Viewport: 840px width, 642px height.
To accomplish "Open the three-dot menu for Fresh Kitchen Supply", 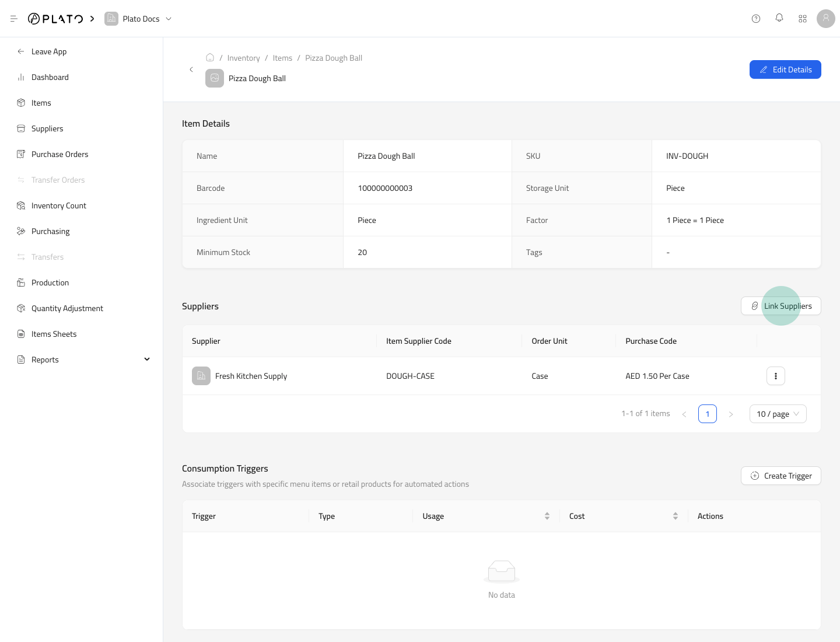I will click(776, 376).
